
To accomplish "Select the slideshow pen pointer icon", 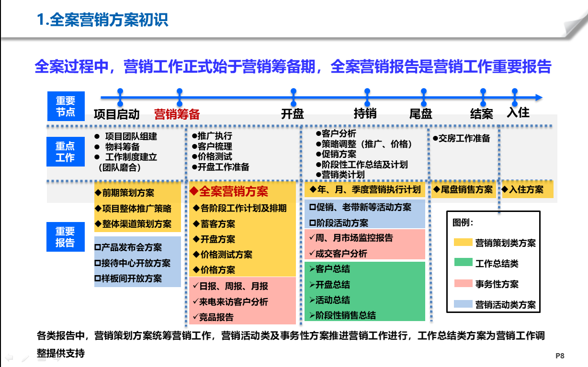I will tap(25, 358).
